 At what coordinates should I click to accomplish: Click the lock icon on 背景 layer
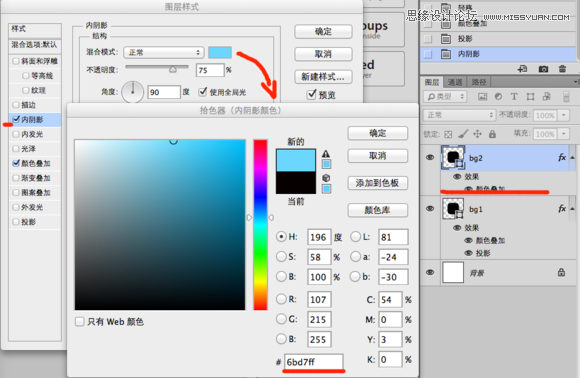[x=561, y=273]
